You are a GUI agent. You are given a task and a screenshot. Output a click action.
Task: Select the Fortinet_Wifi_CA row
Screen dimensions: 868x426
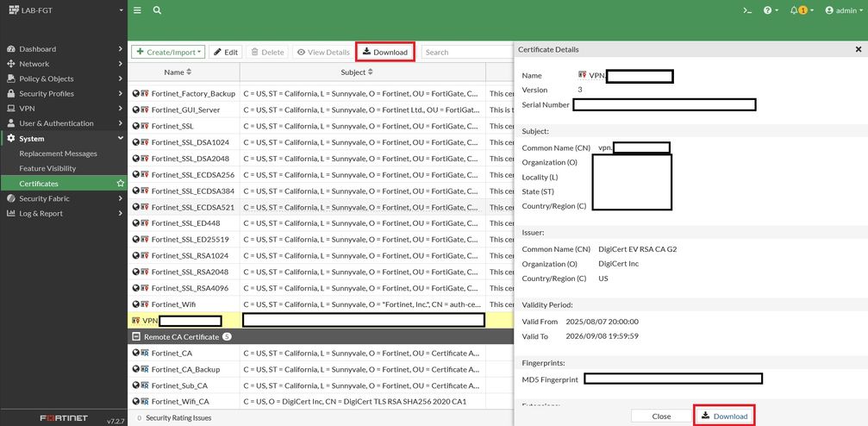pos(321,401)
